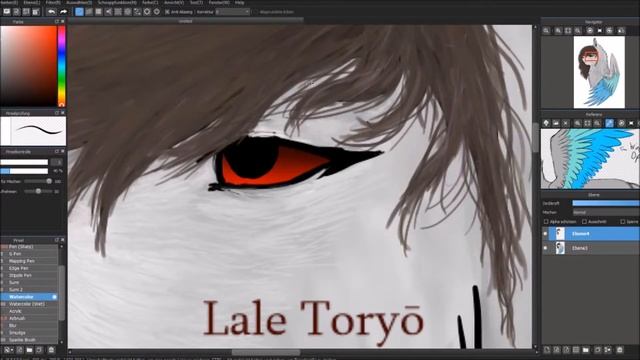Click the trash icon below the brush list
Image resolution: width=640 pixels, height=360 pixels.
(51, 350)
